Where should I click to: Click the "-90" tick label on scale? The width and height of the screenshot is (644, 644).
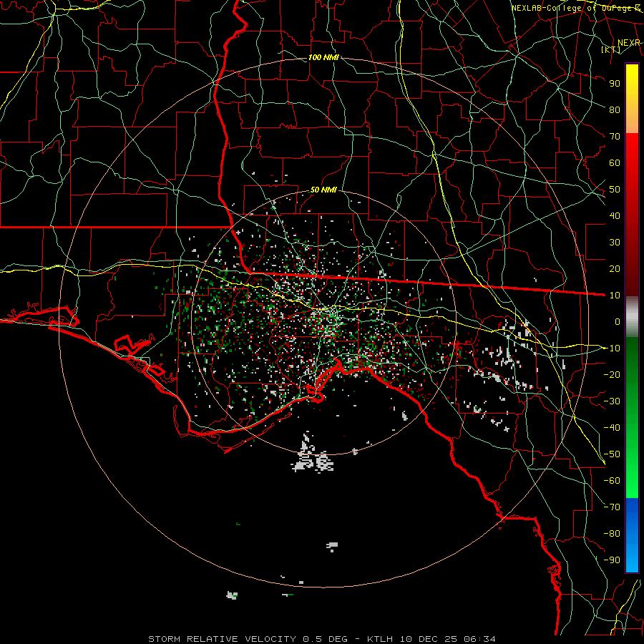tap(612, 560)
